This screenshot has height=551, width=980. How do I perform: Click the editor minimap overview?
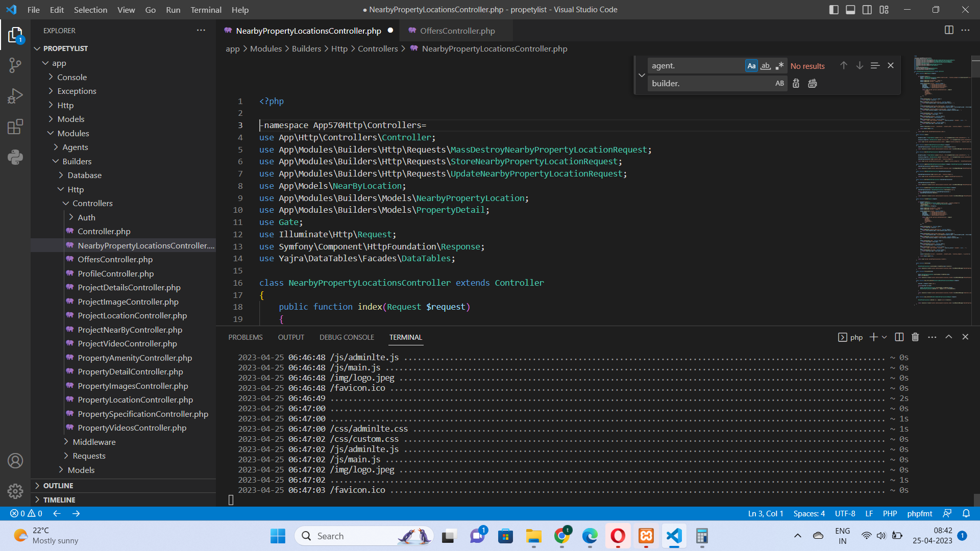tap(942, 179)
